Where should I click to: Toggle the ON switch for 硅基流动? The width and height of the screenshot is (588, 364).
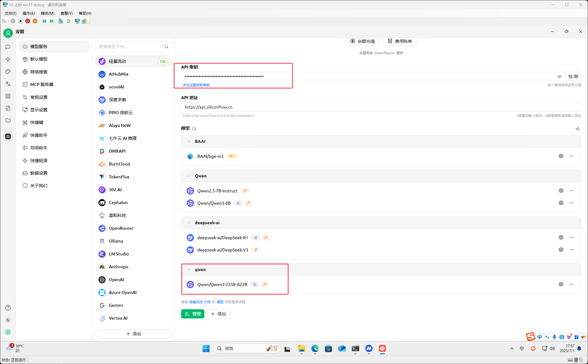(x=162, y=61)
